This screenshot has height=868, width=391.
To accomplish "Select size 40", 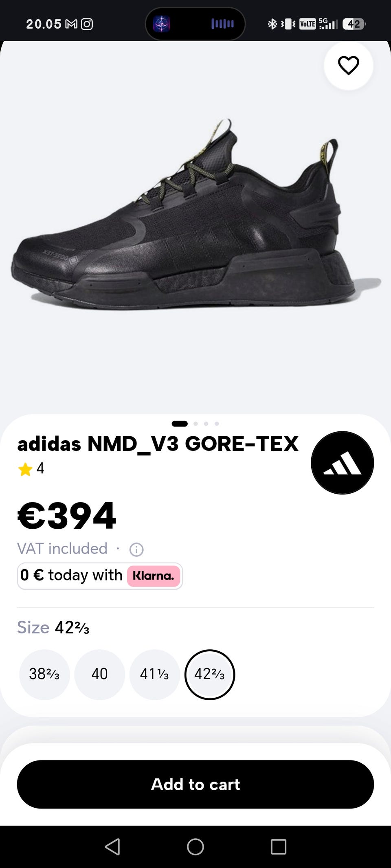I will tap(99, 675).
